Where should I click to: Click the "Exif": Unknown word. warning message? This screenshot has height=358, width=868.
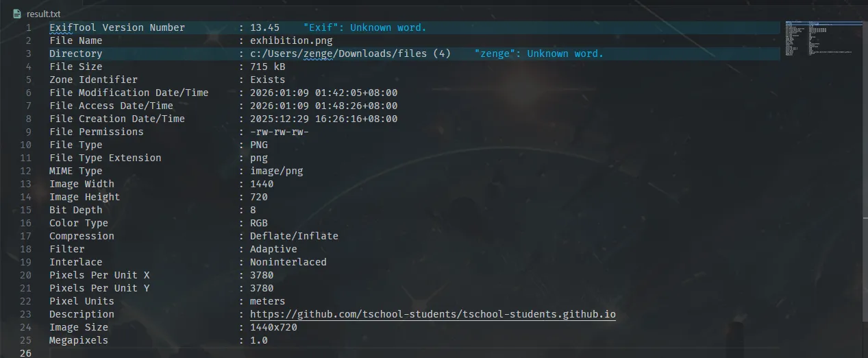364,27
